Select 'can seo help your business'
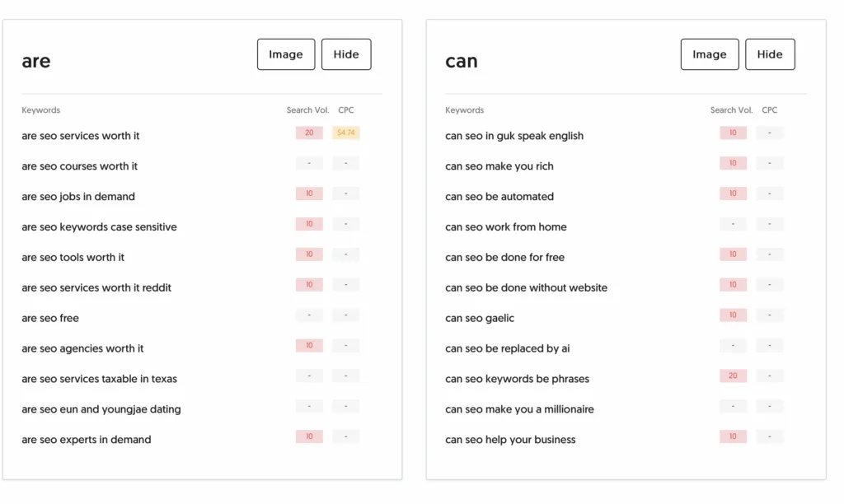The height and width of the screenshot is (504, 844). click(510, 440)
